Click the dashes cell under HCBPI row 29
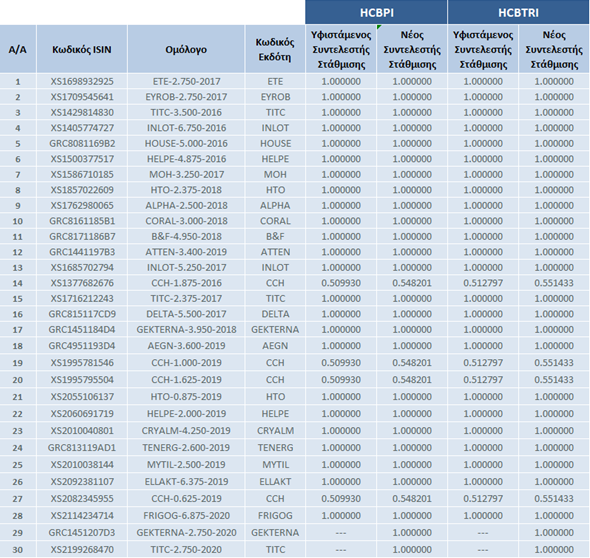Screen dimensions: 590x558 341,532
